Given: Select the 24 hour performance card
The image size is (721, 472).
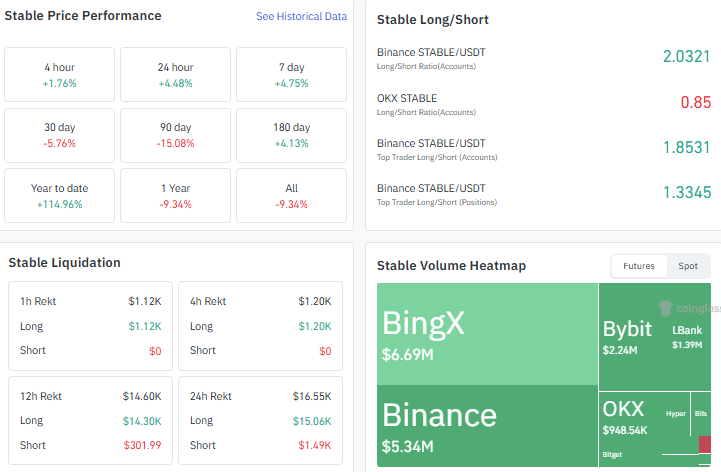Looking at the screenshot, I should click(x=175, y=75).
